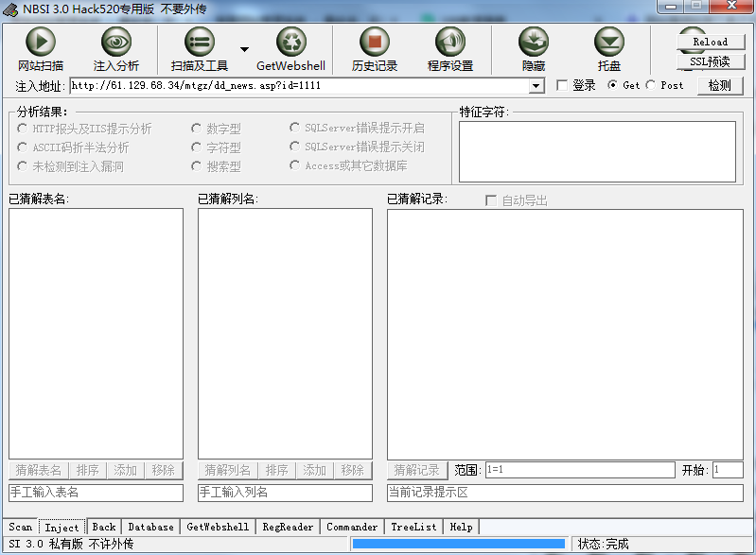Viewport: 756px width, 555px height.
Task: Expand the 注入地址 URL dropdown
Action: pos(536,86)
